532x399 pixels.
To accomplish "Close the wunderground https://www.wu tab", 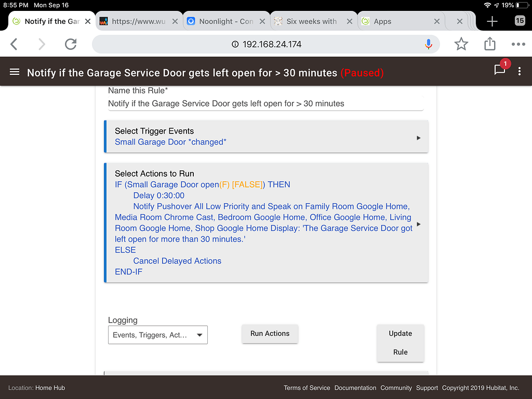I will pyautogui.click(x=175, y=21).
